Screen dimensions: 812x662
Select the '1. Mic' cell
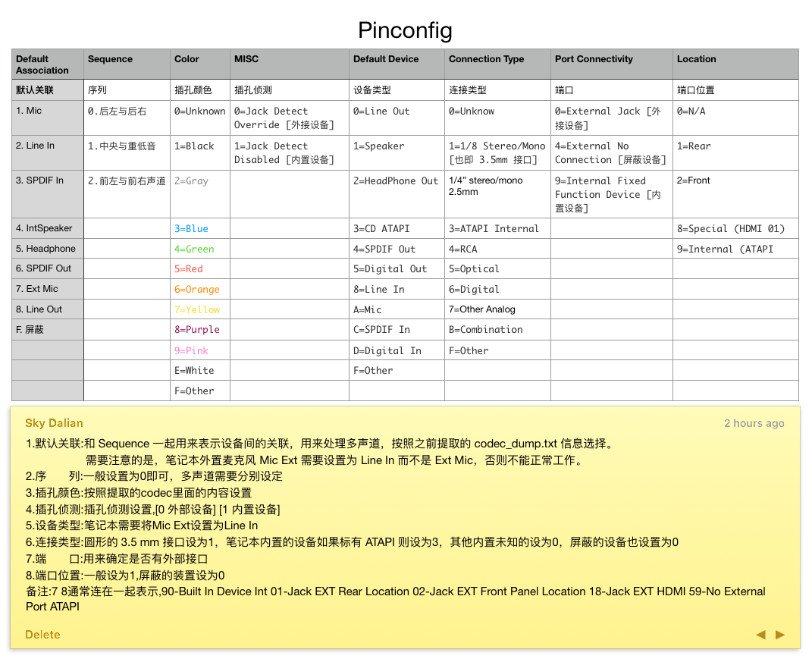pos(48,118)
